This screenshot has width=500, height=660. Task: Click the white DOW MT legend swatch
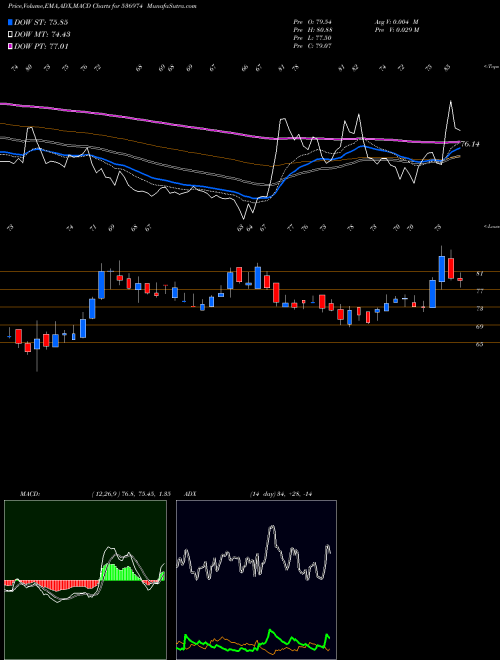(11, 35)
